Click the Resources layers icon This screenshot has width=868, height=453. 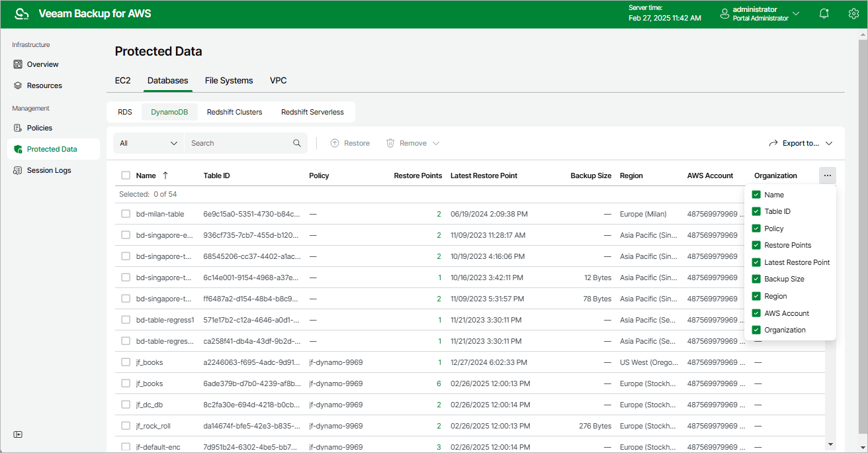click(x=18, y=85)
